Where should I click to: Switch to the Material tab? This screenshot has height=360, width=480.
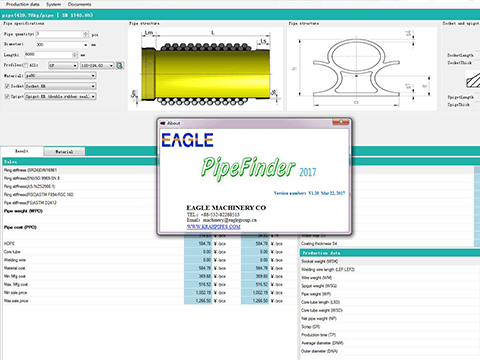pyautogui.click(x=64, y=152)
